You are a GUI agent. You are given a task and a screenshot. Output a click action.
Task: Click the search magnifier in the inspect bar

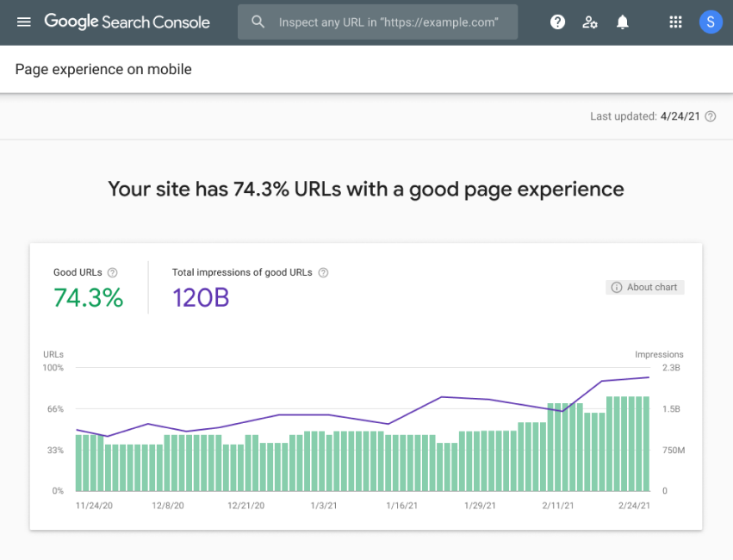click(x=258, y=22)
